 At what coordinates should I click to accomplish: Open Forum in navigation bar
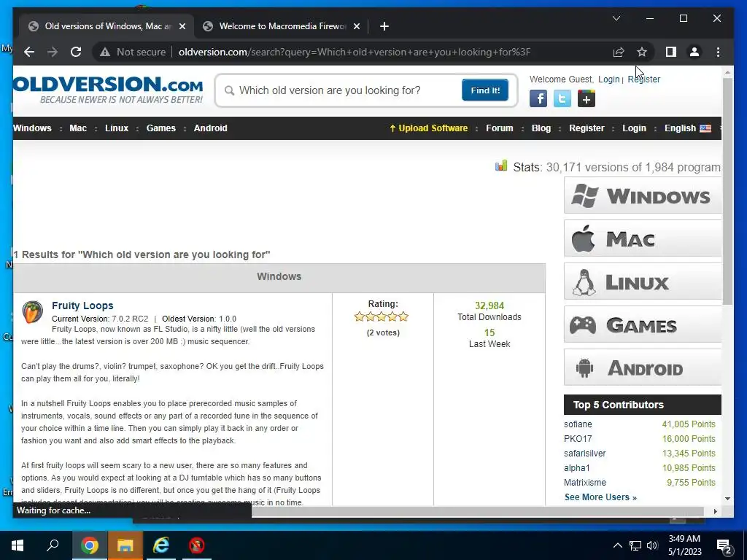[x=499, y=128]
